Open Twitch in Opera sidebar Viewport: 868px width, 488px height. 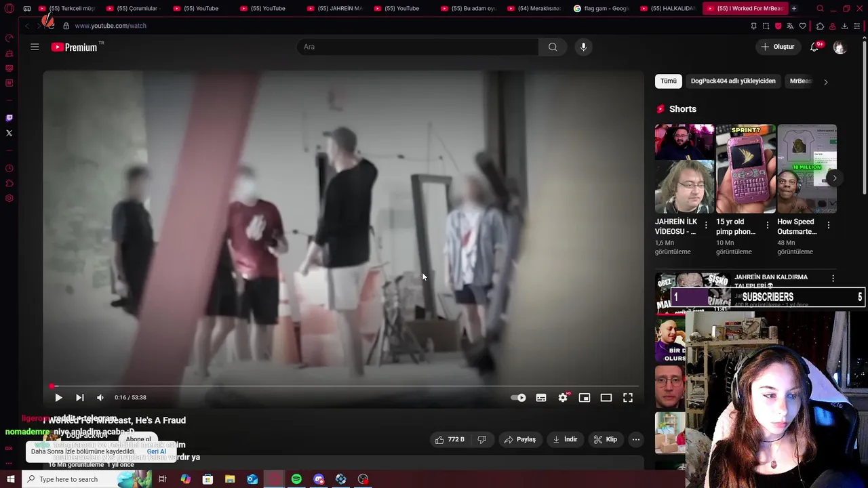click(9, 118)
